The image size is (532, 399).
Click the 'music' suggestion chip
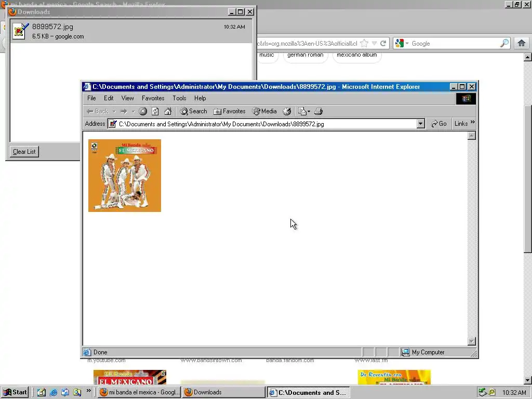click(x=268, y=56)
